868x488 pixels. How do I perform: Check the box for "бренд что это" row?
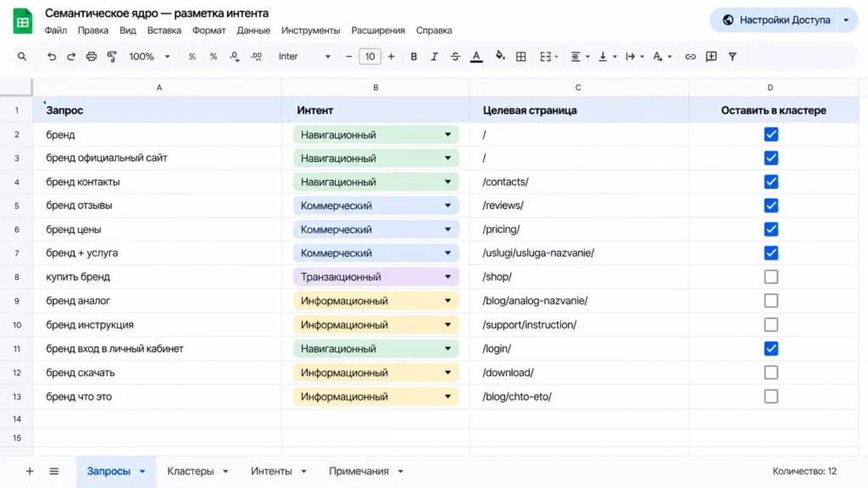(x=771, y=396)
